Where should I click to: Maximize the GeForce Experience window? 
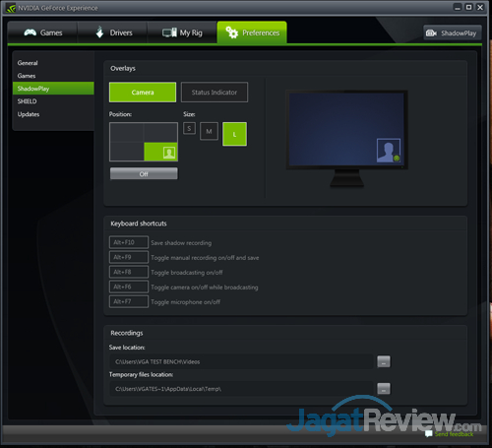click(x=469, y=7)
